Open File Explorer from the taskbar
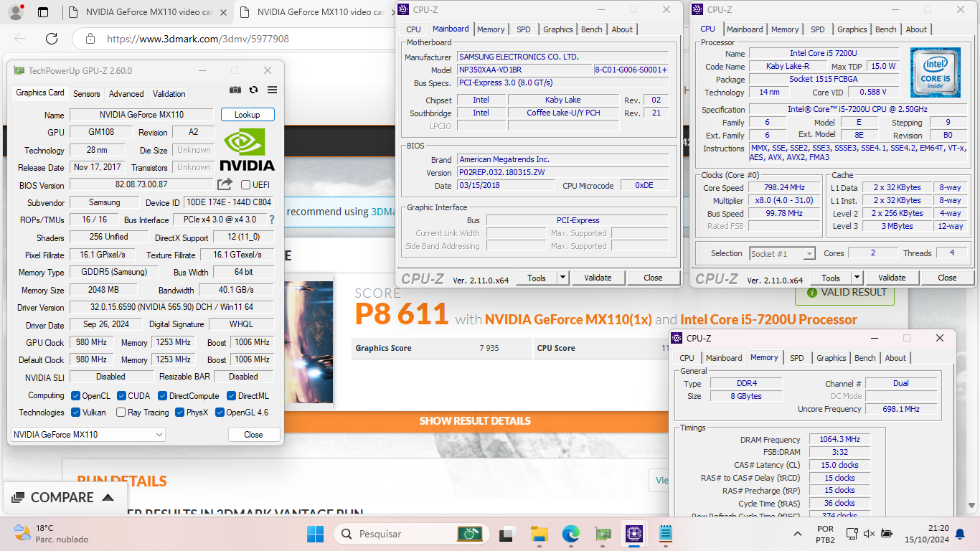The width and height of the screenshot is (980, 551). point(539,534)
